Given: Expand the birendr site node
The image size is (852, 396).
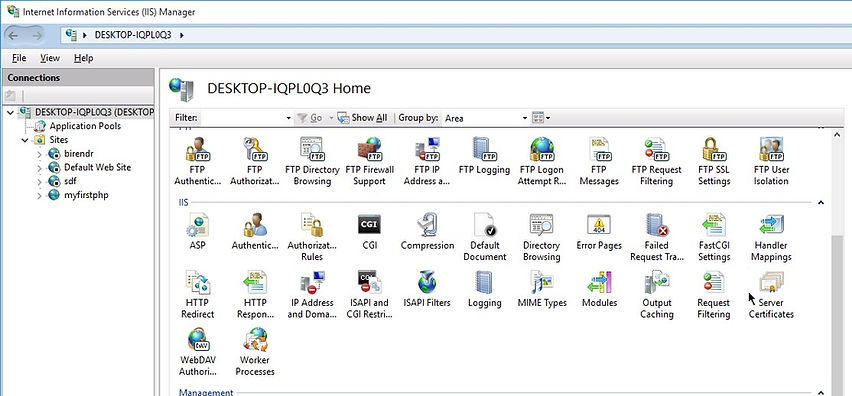Looking at the screenshot, I should pos(39,154).
